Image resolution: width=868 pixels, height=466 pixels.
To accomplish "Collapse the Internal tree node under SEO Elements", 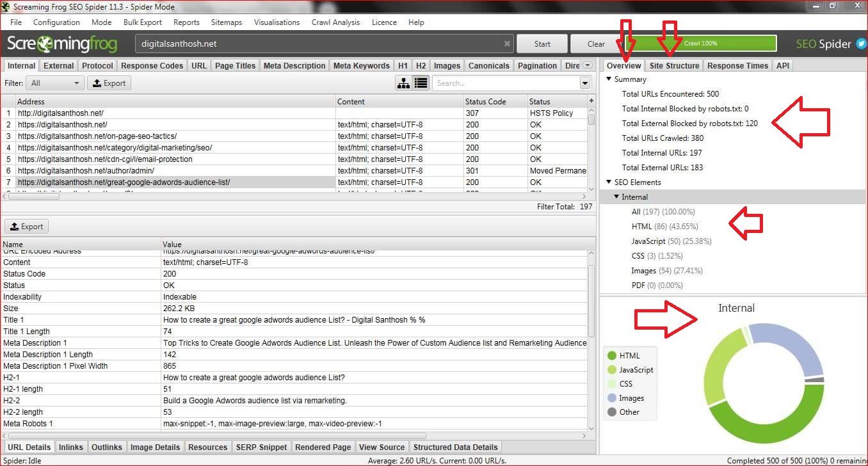I will click(616, 197).
